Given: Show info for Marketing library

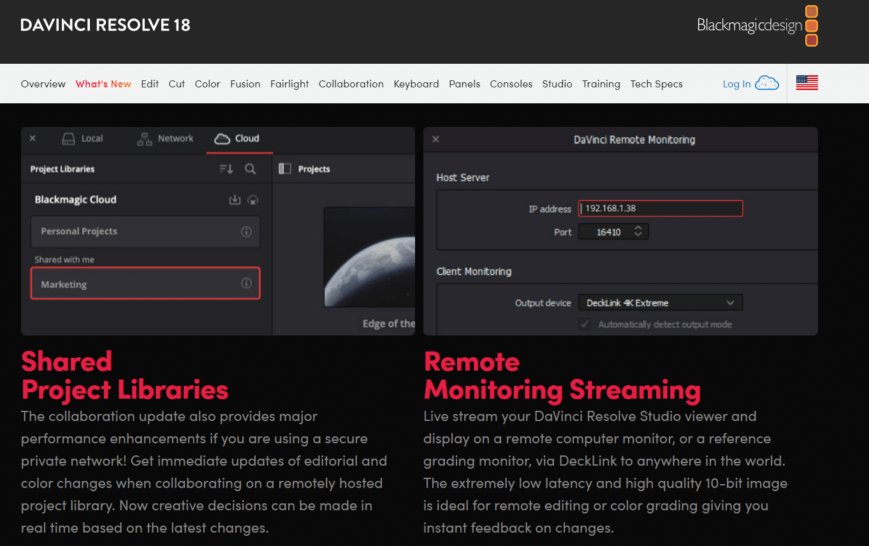Looking at the screenshot, I should pyautogui.click(x=246, y=283).
